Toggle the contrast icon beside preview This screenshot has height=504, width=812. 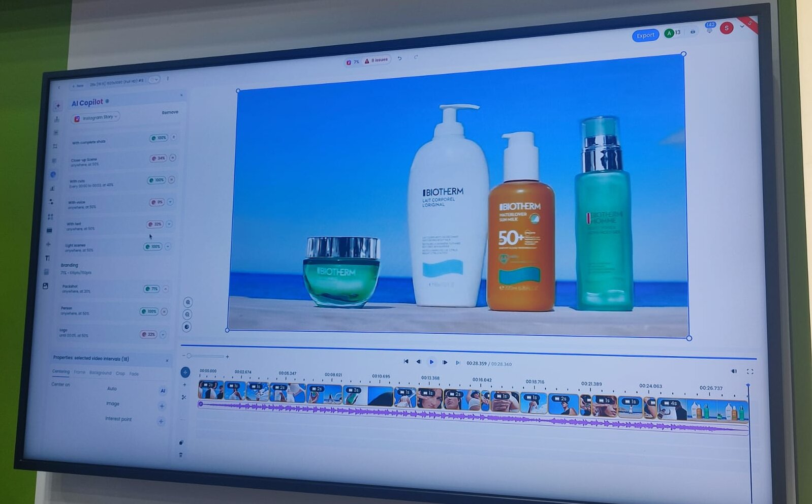tap(187, 327)
